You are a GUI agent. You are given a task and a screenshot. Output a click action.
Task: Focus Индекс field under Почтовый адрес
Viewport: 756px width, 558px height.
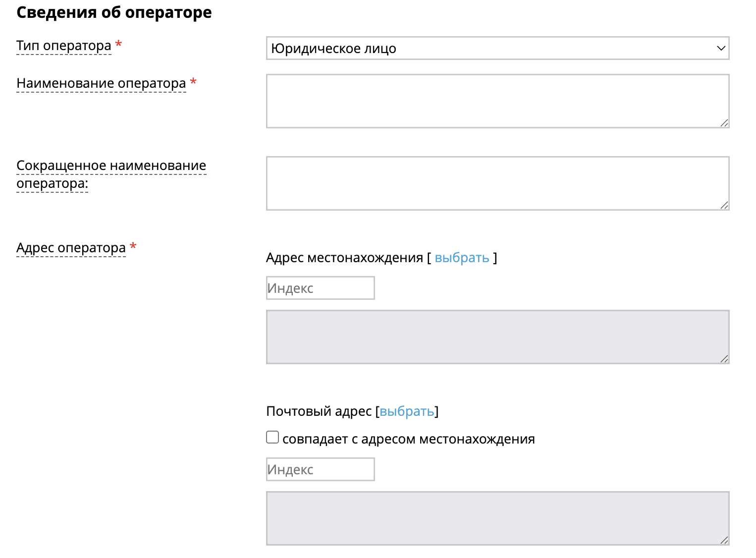[x=320, y=469]
